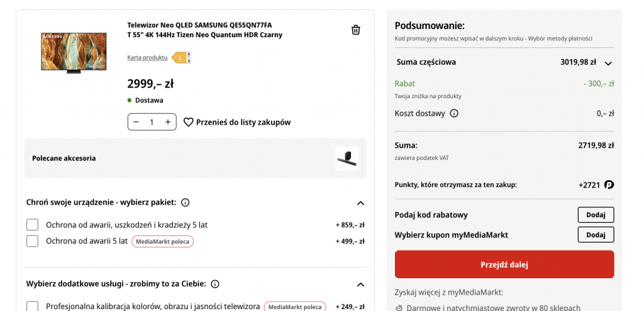Expand the Suma częściowa breakdown chevron

[608, 63]
